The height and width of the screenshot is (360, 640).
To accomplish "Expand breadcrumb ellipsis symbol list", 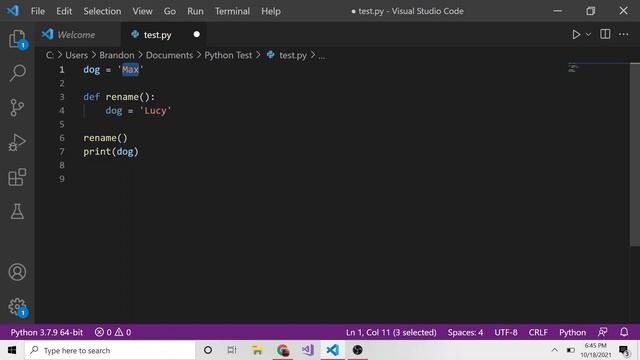I will click(x=322, y=56).
